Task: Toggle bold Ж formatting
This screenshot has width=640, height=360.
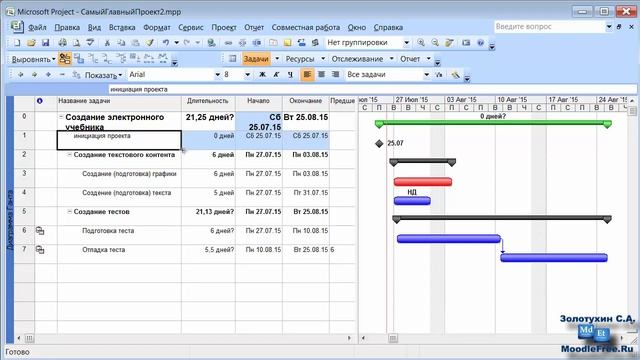Action: pos(262,75)
